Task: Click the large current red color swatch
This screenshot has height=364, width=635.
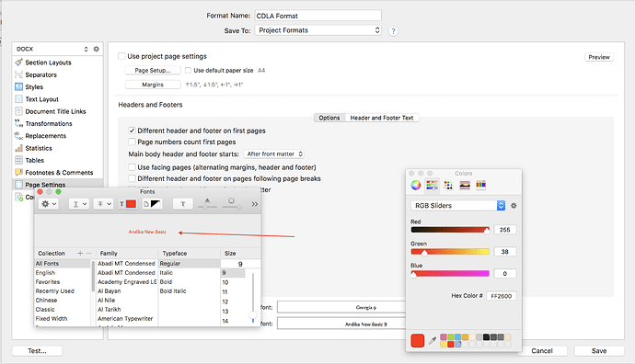Action: [x=418, y=340]
